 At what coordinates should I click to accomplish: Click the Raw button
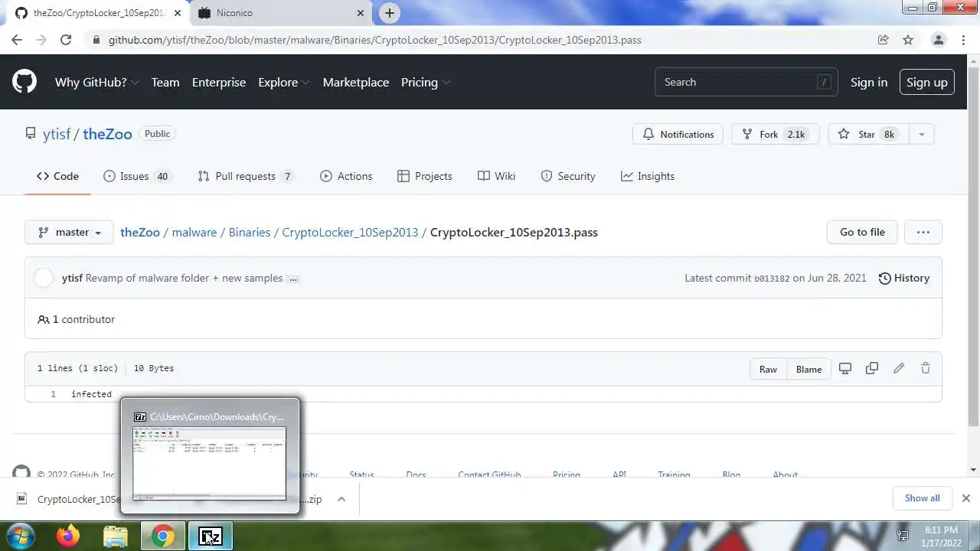point(768,369)
